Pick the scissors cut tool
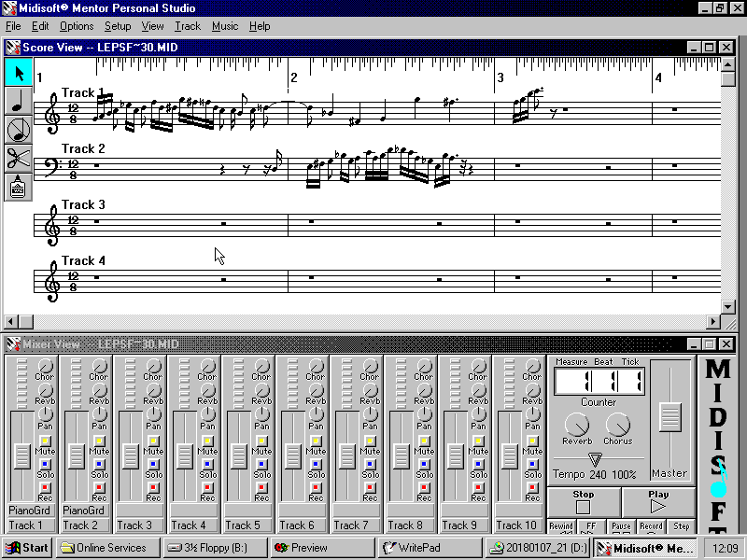This screenshot has width=747, height=560. 18,158
